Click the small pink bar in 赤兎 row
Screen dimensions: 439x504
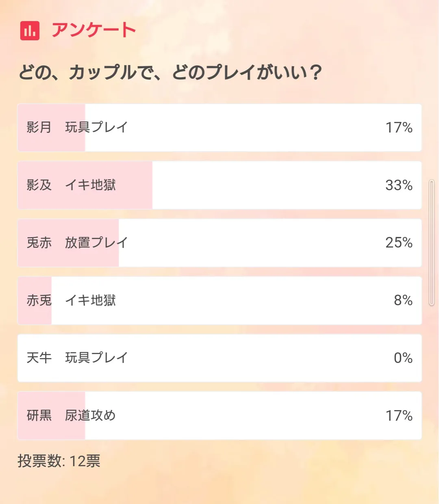pyautogui.click(x=35, y=301)
